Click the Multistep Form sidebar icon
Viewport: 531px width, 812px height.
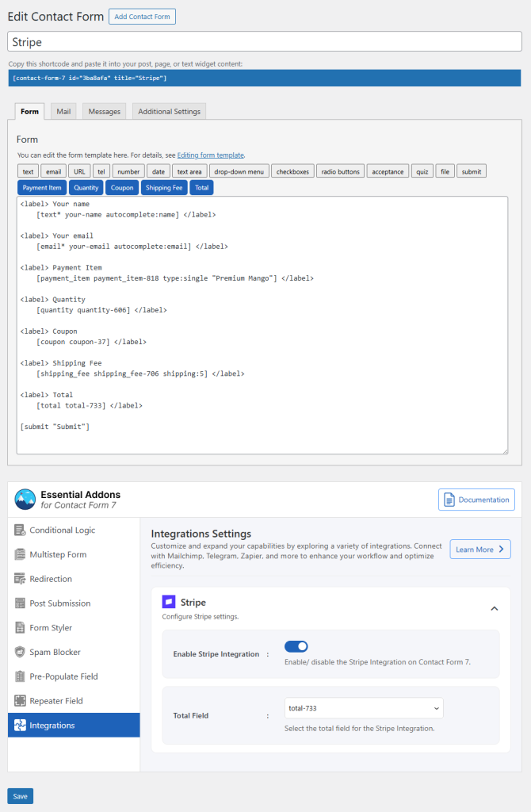coord(20,554)
